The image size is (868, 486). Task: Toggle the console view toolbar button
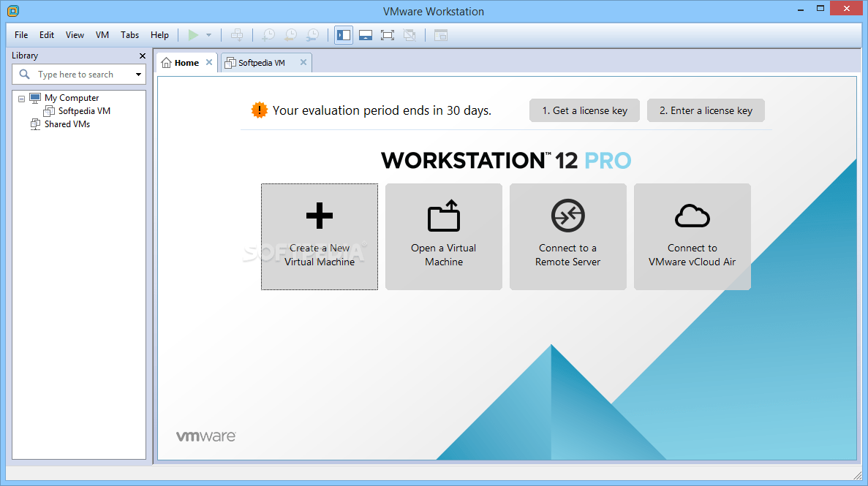[440, 35]
